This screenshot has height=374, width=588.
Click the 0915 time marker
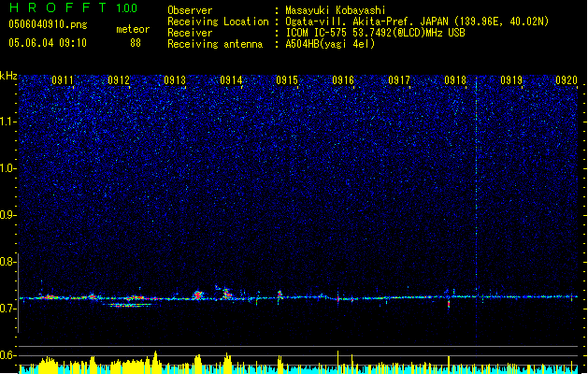pyautogui.click(x=287, y=80)
